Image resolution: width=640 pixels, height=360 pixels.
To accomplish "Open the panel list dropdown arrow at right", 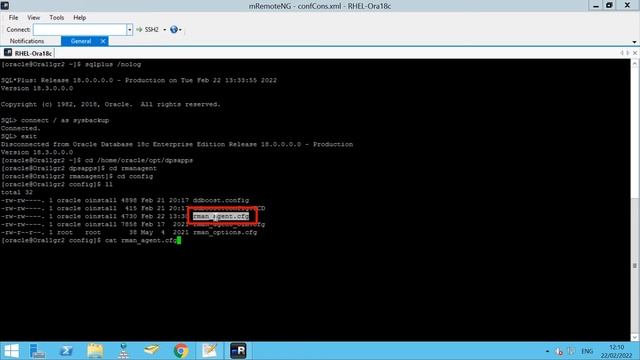I will point(634,42).
